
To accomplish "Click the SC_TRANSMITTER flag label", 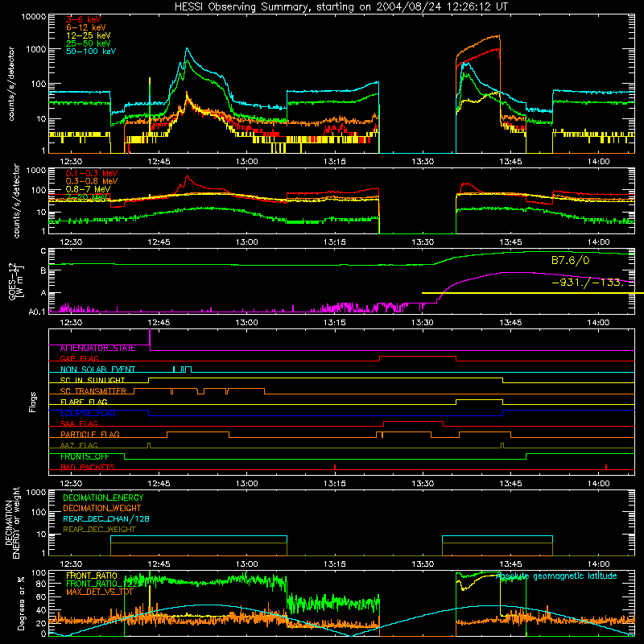I will pos(93,390).
